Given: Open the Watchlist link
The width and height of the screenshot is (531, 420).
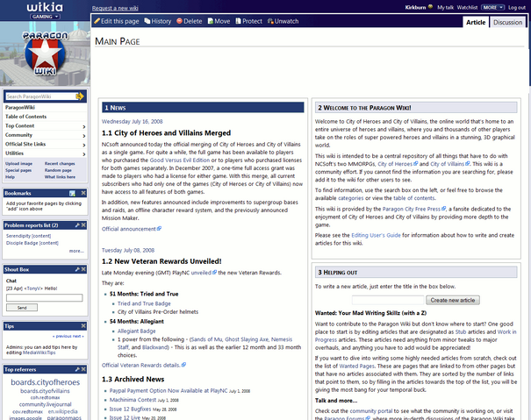Looking at the screenshot, I should pos(467,7).
